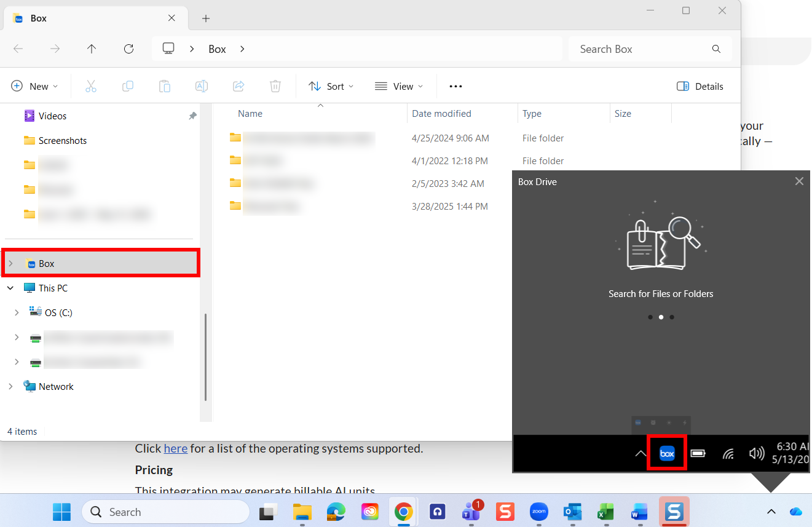Viewport: 812px width, 527px height.
Task: Click the Paste icon in the toolbar
Action: click(165, 86)
